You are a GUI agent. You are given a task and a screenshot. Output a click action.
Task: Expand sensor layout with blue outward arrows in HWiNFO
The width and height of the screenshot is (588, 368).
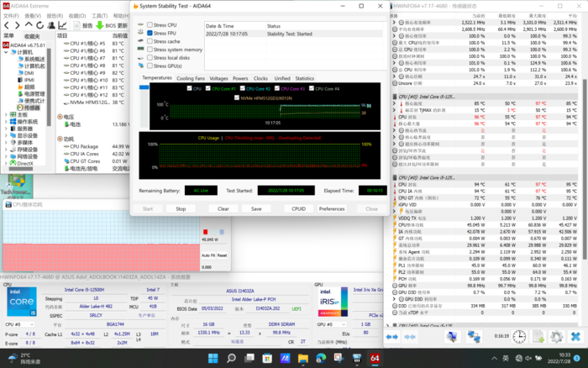coord(392,337)
